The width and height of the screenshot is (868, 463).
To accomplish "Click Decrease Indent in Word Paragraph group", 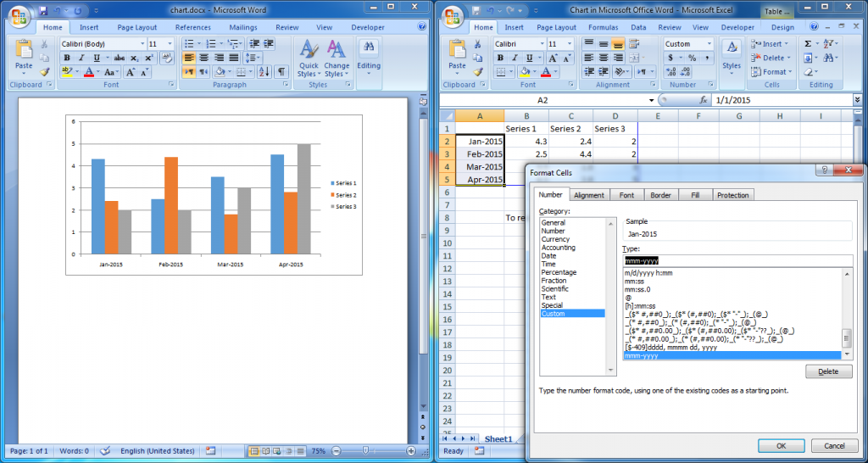I will 254,44.
